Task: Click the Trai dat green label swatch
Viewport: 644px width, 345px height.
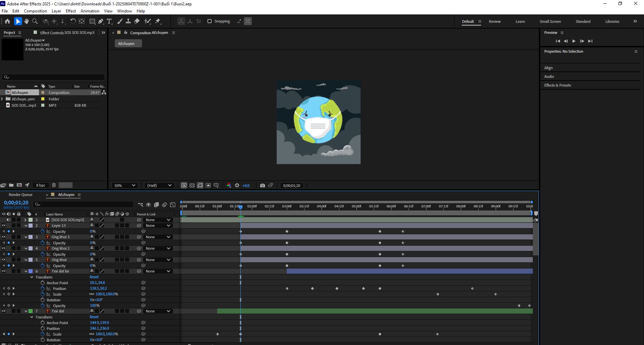Action: point(31,311)
